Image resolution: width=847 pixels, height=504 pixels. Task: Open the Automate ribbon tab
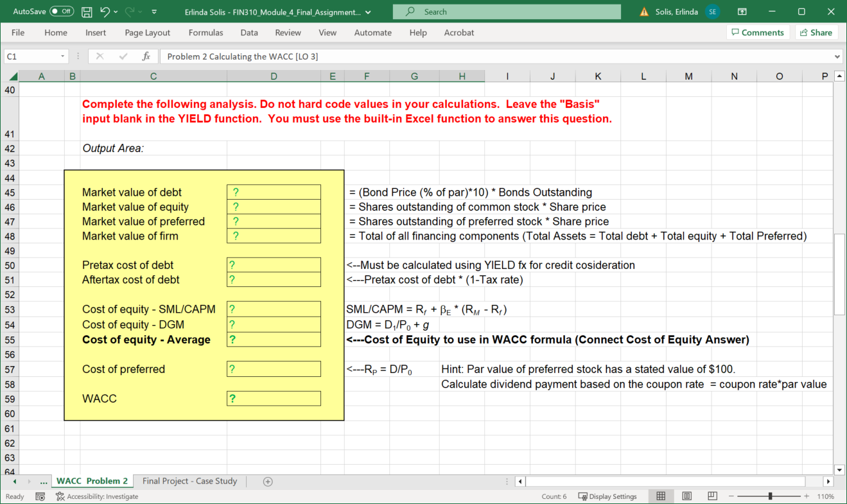[x=372, y=33]
